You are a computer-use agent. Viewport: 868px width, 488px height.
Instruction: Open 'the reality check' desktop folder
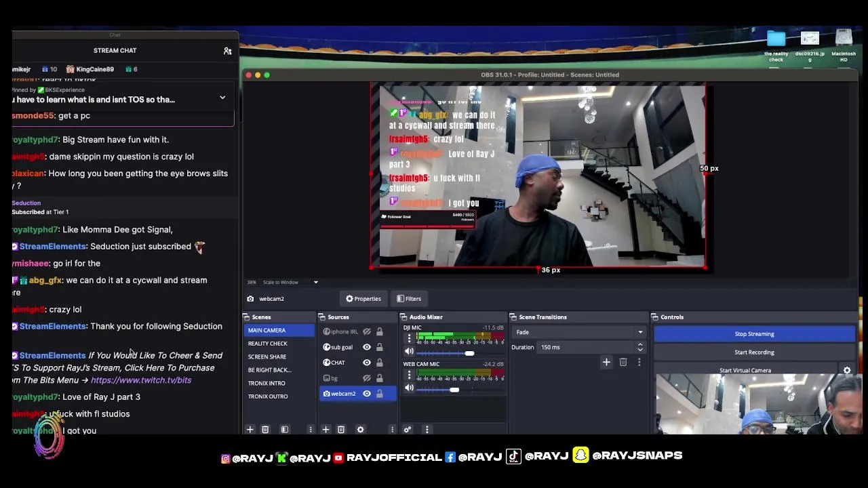coord(776,46)
